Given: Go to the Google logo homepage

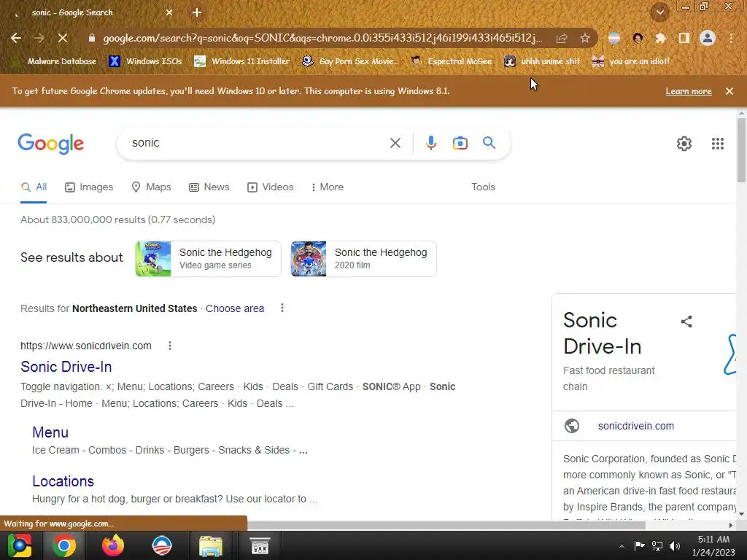Looking at the screenshot, I should tap(50, 144).
